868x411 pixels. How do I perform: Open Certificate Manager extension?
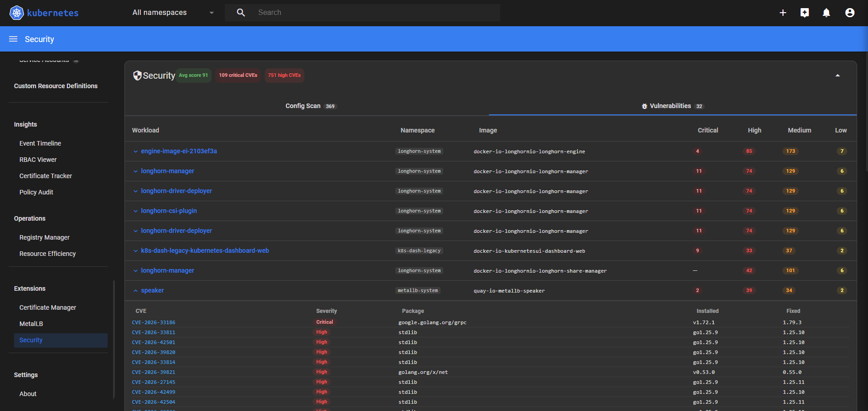pyautogui.click(x=47, y=307)
